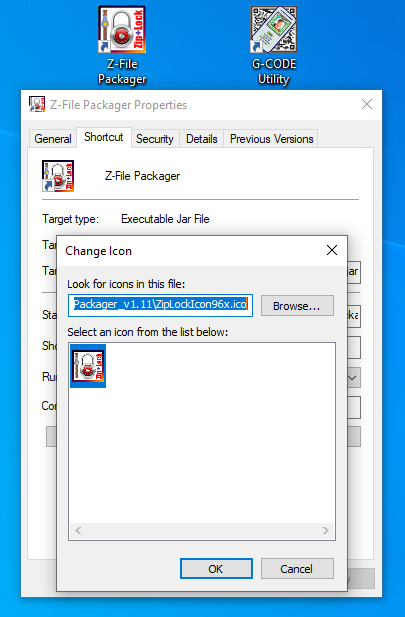The image size is (405, 617).
Task: Select the Shortcut tab
Action: click(x=104, y=137)
